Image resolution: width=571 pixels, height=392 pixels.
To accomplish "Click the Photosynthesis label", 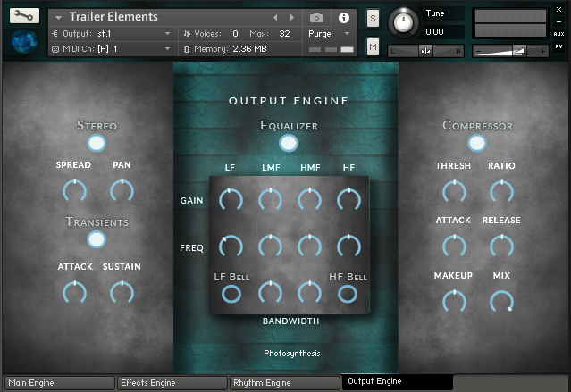I will pyautogui.click(x=292, y=354).
